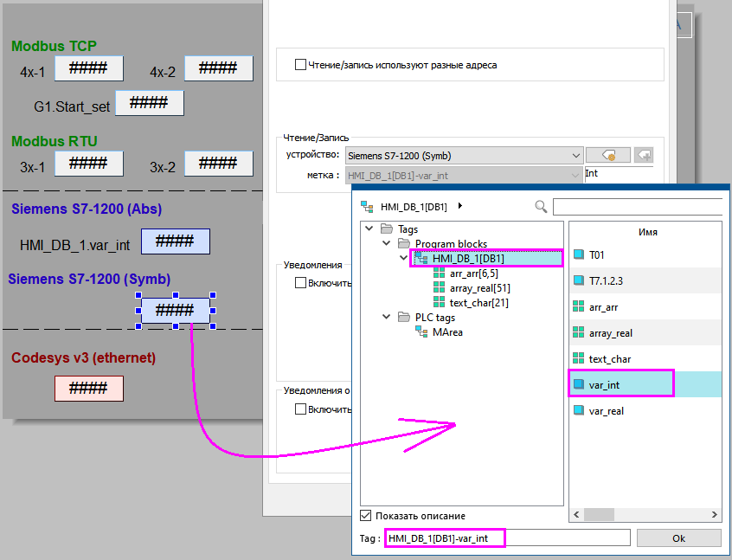Click the text_char[21] array icon in the tree
The width and height of the screenshot is (732, 560).
[x=439, y=302]
